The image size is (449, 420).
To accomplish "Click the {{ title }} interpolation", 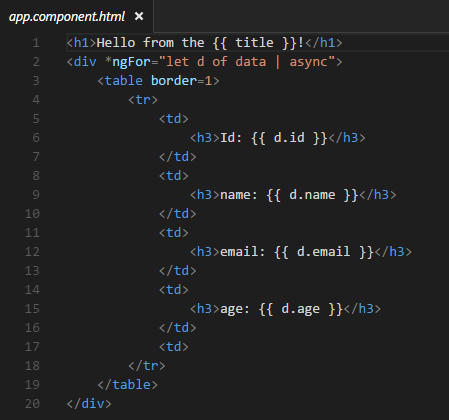I will [255, 43].
